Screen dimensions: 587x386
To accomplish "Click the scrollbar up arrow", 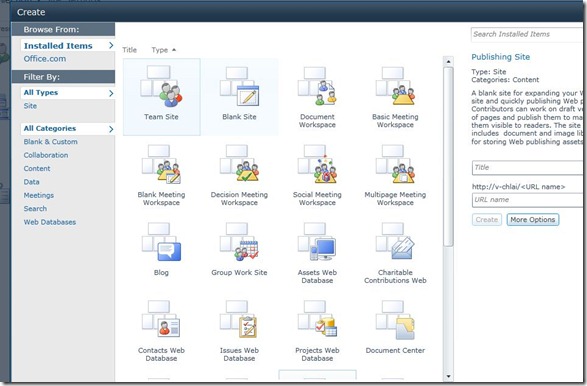I will (x=448, y=61).
